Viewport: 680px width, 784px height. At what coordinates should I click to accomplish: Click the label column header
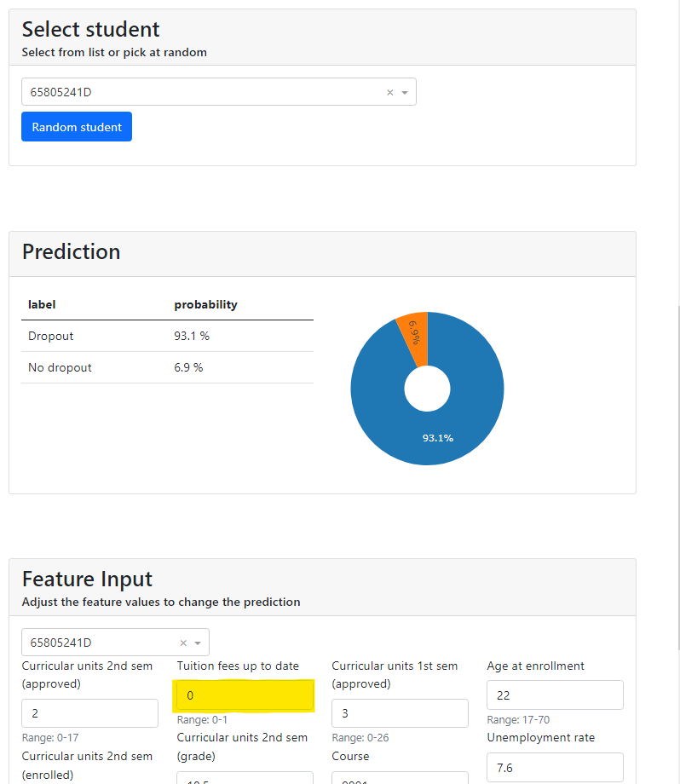click(x=42, y=304)
